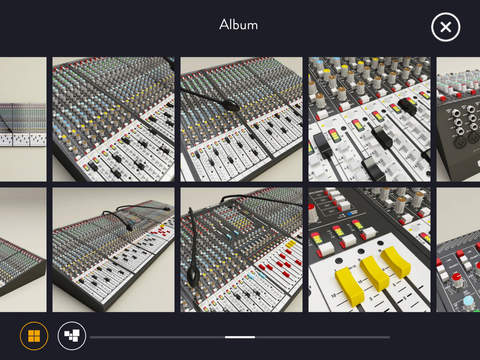This screenshot has width=480, height=360.
Task: Open the cropped bottom-left mixer corner thumbnail
Action: click(23, 250)
